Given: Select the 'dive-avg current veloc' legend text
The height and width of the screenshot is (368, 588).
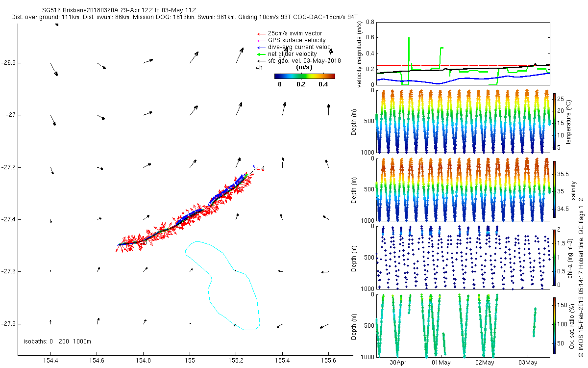Looking at the screenshot, I should [299, 47].
